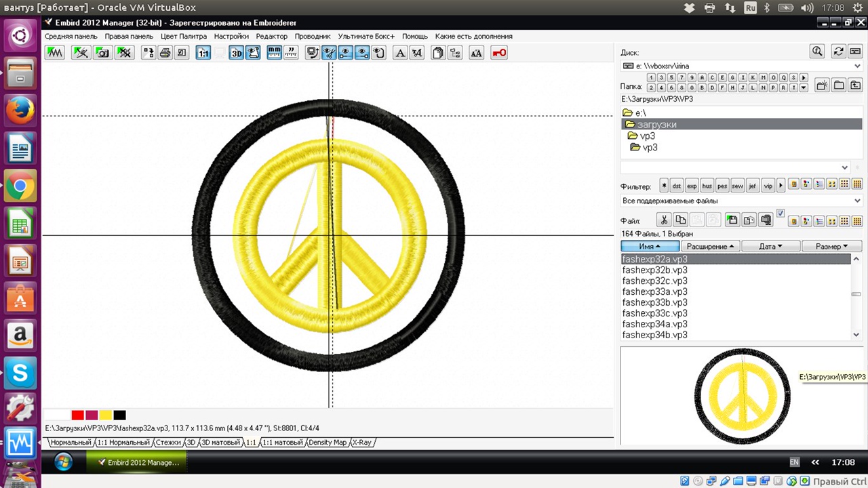Open the empty dropdown below the folder tree

click(x=735, y=167)
